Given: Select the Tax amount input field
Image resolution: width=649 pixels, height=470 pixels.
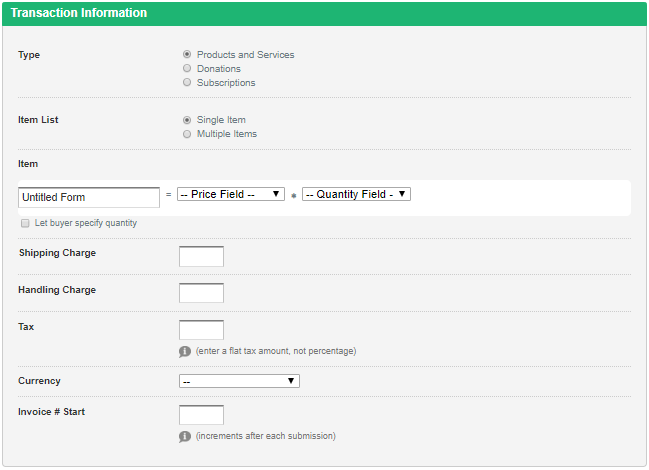Looking at the screenshot, I should (x=201, y=330).
